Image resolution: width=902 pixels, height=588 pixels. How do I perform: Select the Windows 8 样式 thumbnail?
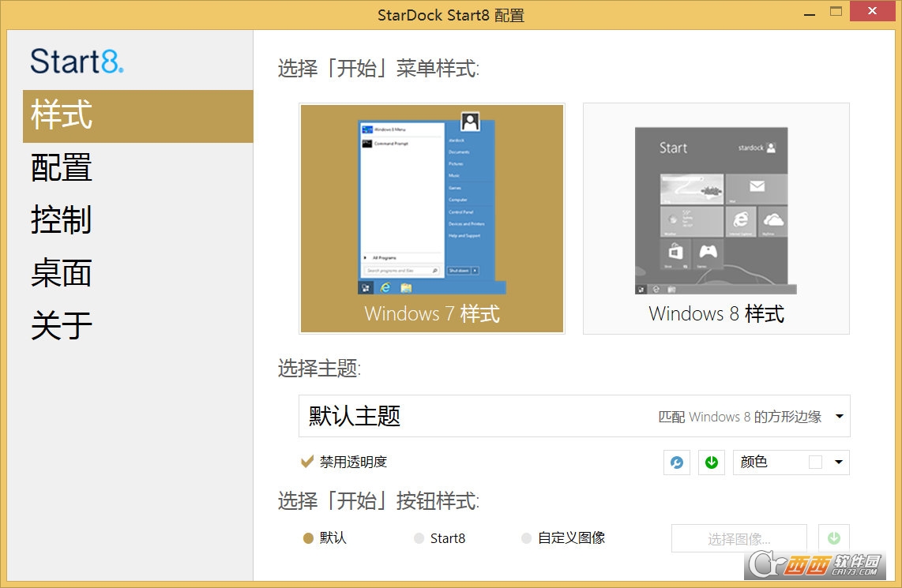(x=716, y=219)
